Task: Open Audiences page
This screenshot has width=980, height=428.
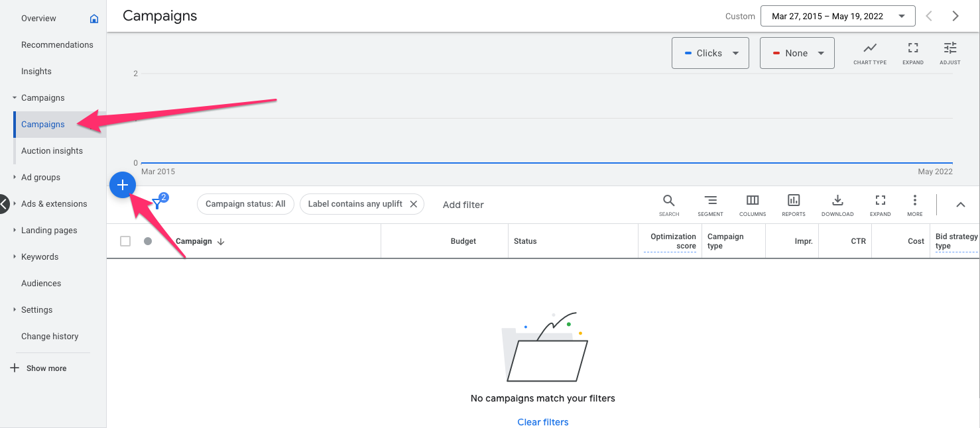Action: (x=41, y=284)
